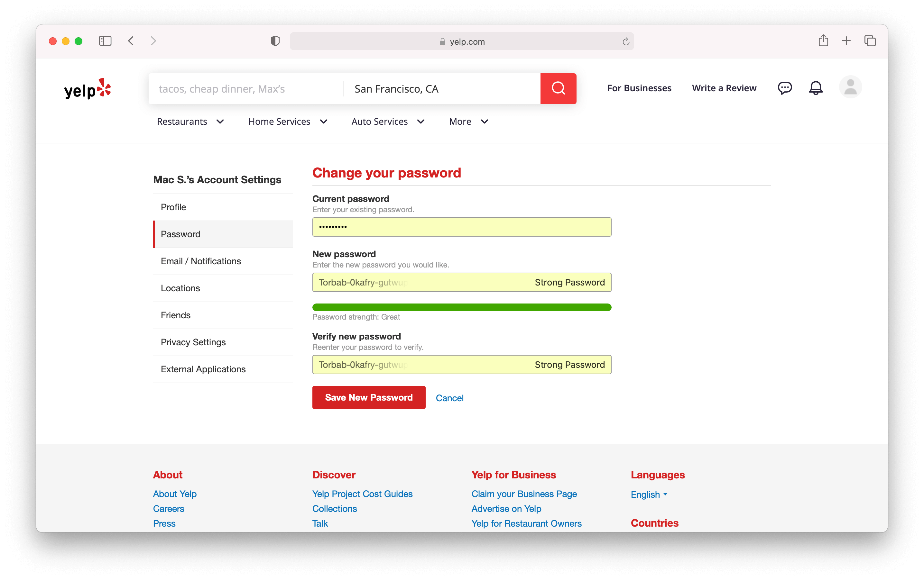Open For Businesses link

point(639,88)
